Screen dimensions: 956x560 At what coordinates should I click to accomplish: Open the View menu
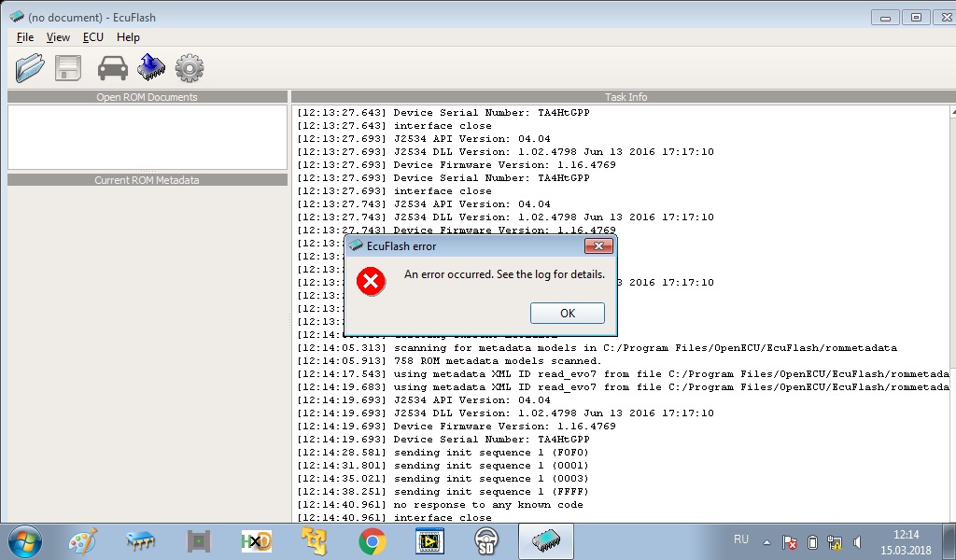(x=58, y=37)
